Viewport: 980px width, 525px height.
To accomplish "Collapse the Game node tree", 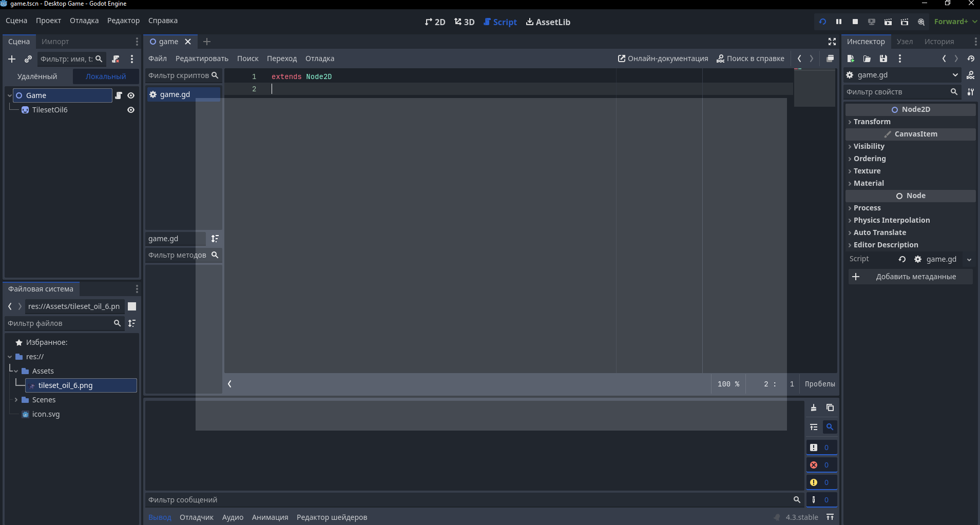I will [9, 95].
